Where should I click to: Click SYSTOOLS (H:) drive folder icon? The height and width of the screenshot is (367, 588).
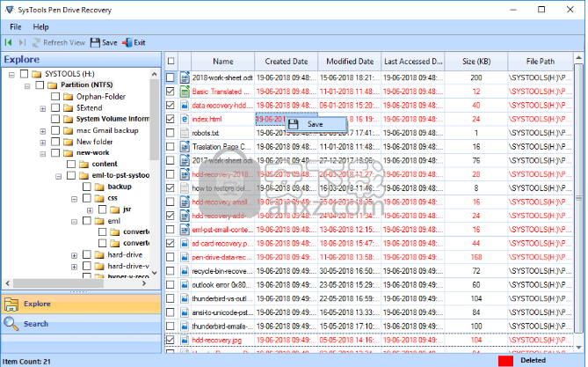[x=36, y=74]
